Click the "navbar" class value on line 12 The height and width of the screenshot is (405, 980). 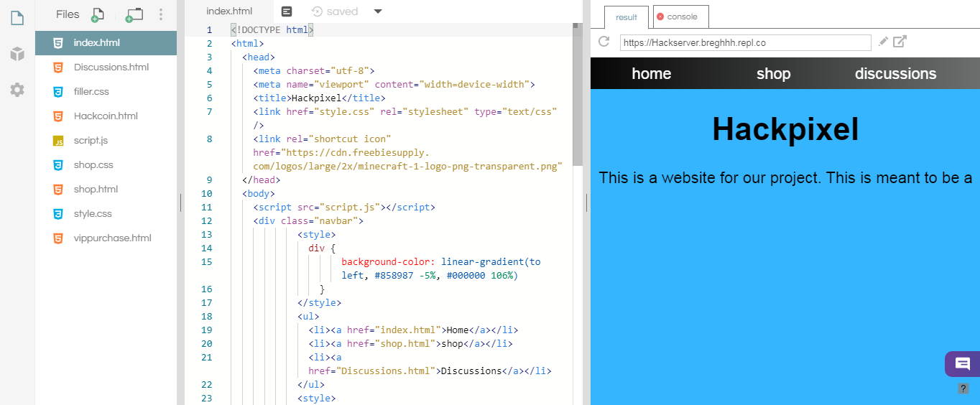[336, 221]
